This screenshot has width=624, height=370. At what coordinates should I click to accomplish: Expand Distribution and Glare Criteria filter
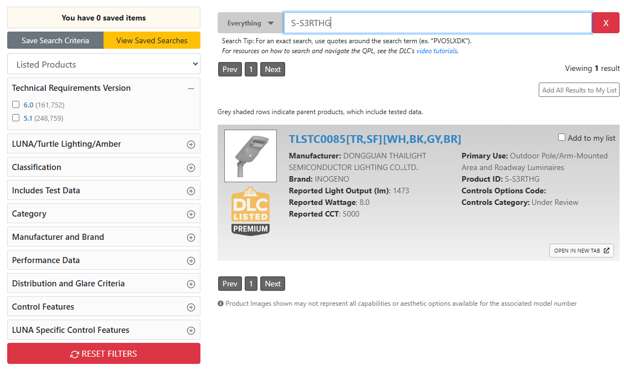tap(191, 284)
